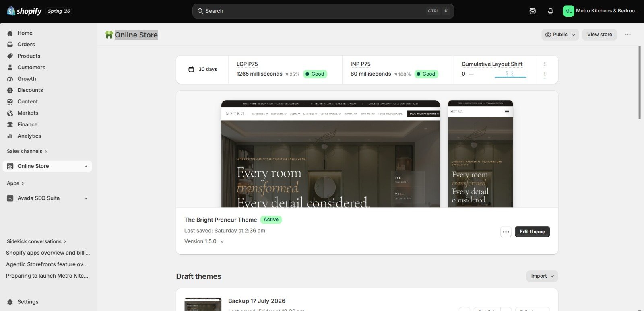Click the Shopify logo

[x=24, y=11]
